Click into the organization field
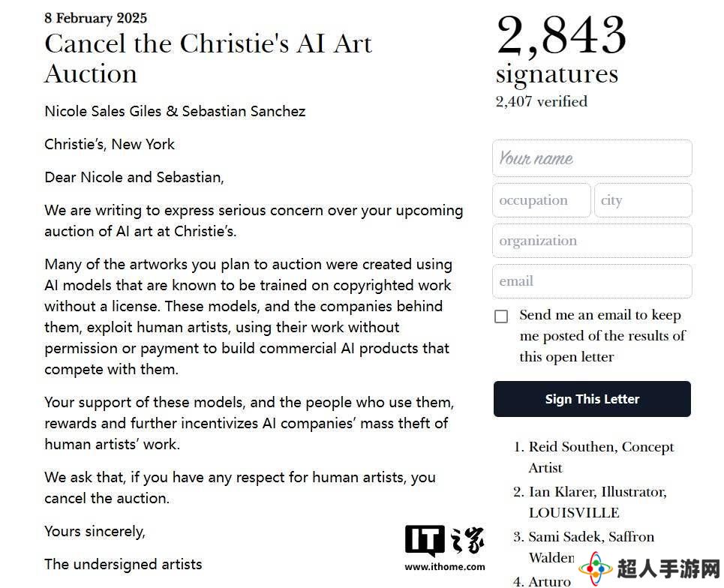Image resolution: width=724 pixels, height=588 pixels. tap(592, 241)
